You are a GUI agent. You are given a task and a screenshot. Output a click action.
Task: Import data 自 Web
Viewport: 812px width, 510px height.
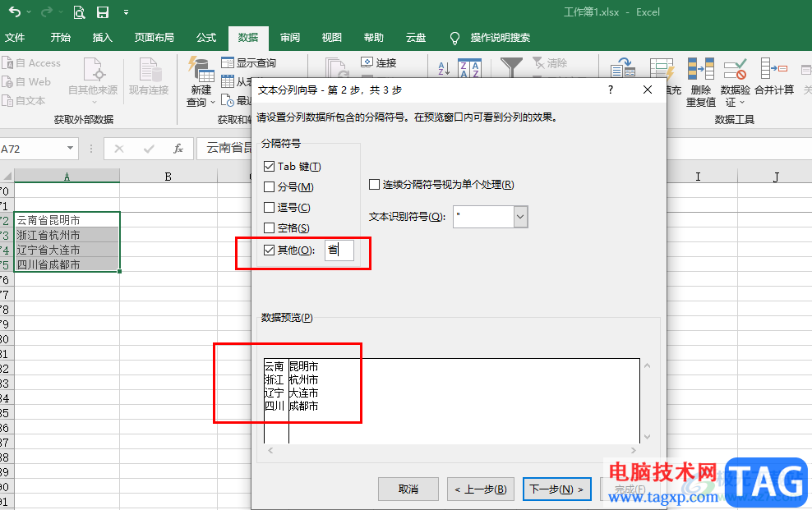point(27,82)
